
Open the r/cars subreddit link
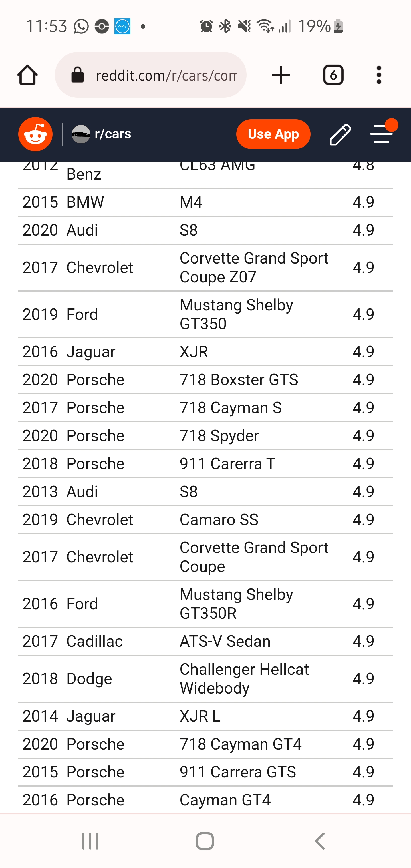point(113,134)
